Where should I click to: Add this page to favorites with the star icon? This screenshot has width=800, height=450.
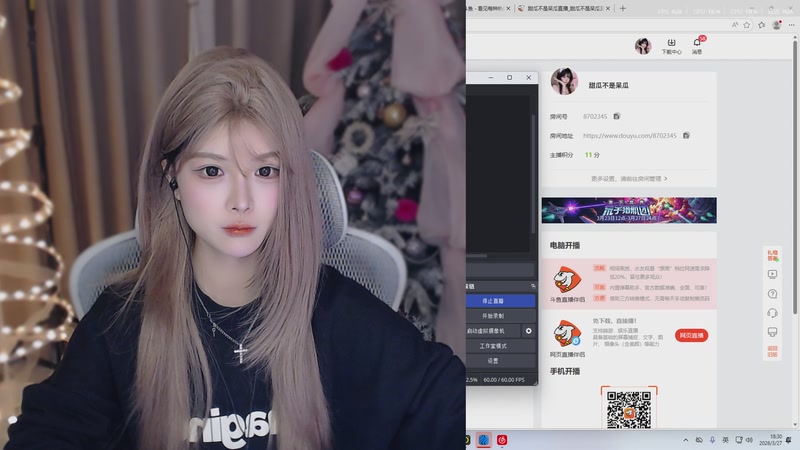pyautogui.click(x=747, y=24)
